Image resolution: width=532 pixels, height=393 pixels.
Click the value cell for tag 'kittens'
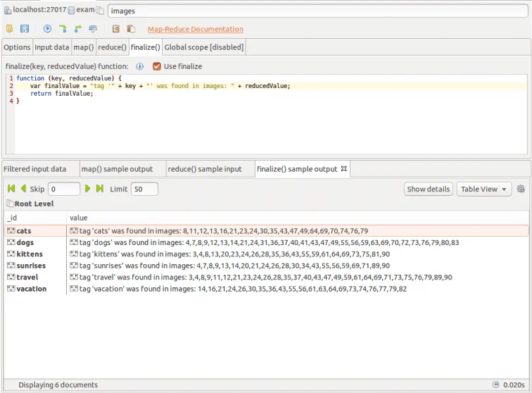(298, 254)
